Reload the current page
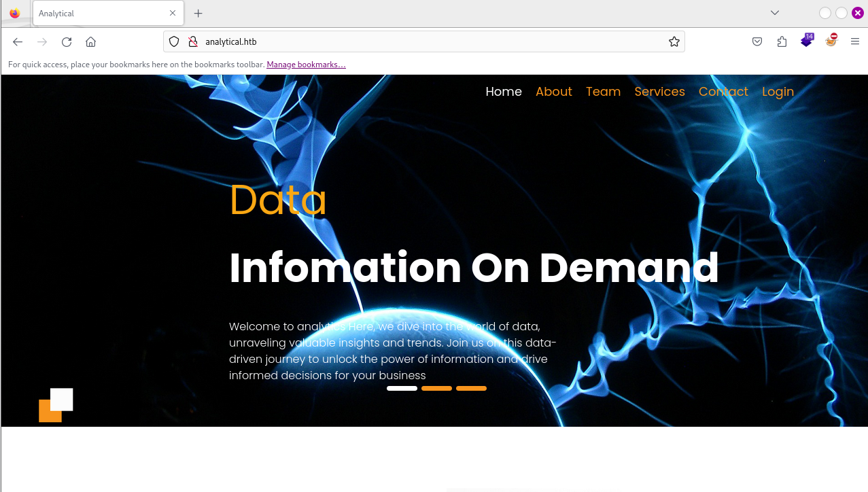 pos(67,42)
